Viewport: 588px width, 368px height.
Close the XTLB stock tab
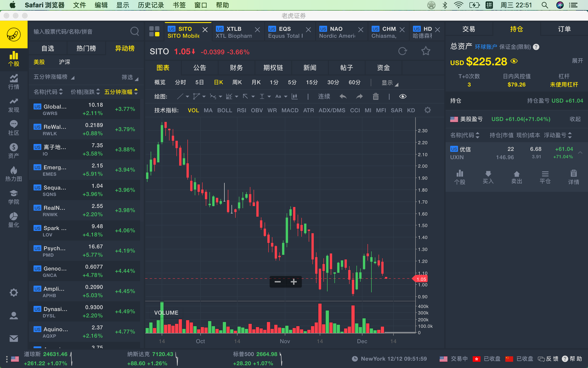coord(257,30)
